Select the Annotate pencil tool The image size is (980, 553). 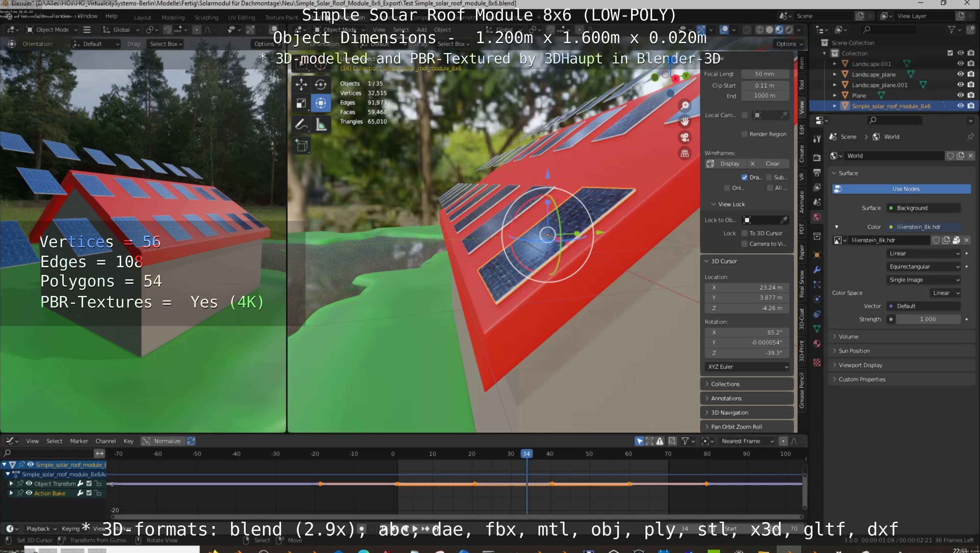pos(301,125)
